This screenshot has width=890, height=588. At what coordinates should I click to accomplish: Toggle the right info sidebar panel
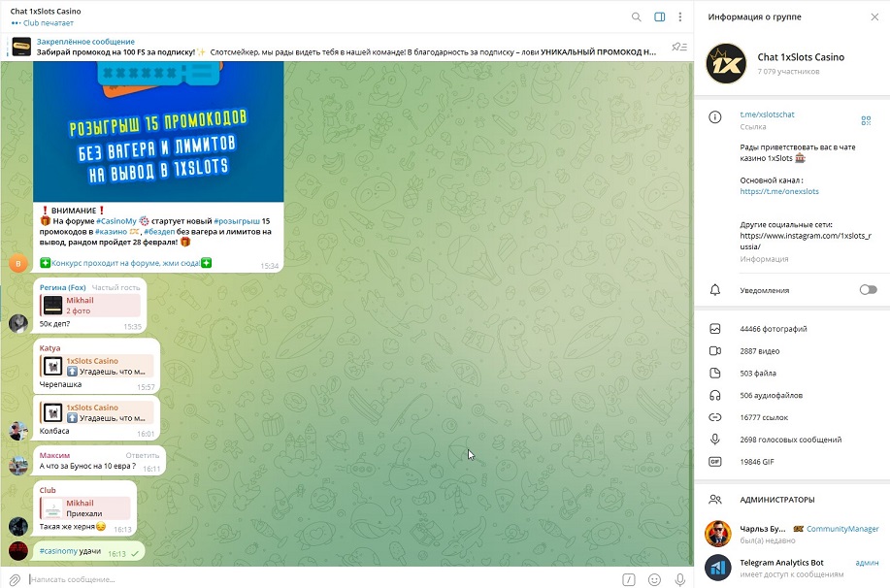point(660,17)
